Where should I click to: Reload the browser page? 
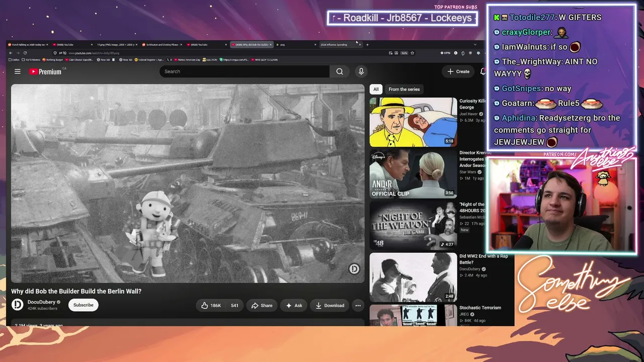pos(25,53)
